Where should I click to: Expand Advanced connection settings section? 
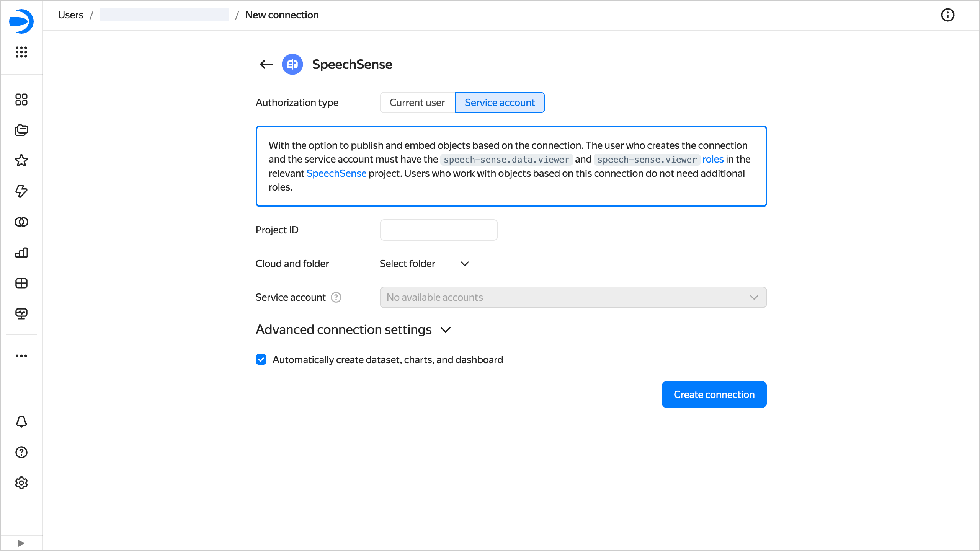point(353,330)
